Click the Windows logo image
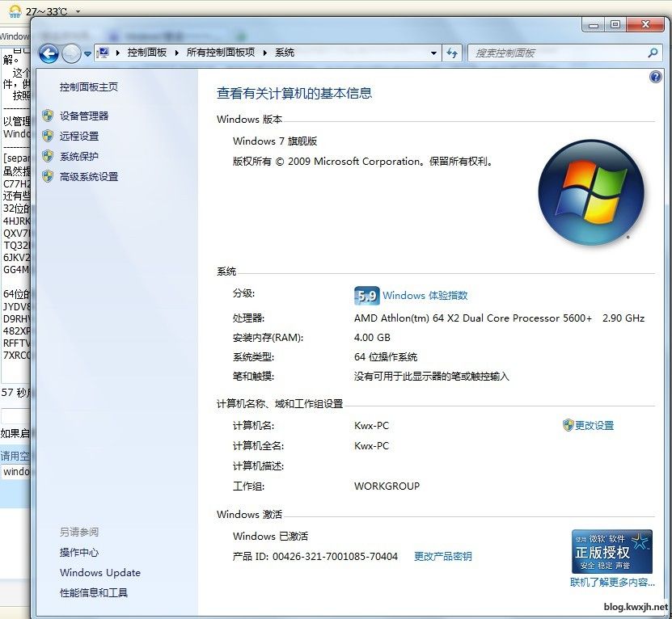The image size is (672, 619). coord(591,192)
